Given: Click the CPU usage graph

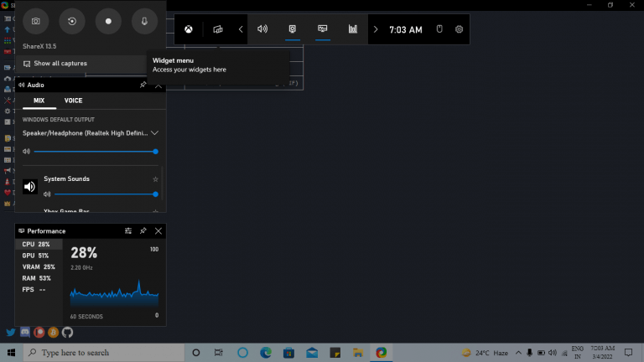Looking at the screenshot, I should tap(114, 293).
